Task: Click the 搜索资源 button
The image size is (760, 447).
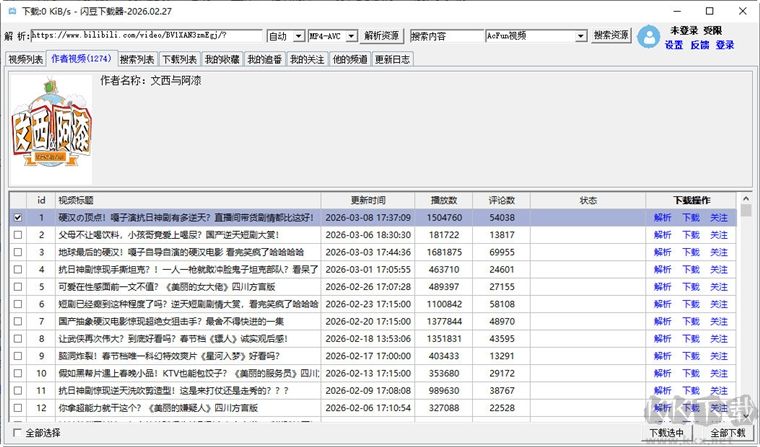Action: click(x=611, y=35)
